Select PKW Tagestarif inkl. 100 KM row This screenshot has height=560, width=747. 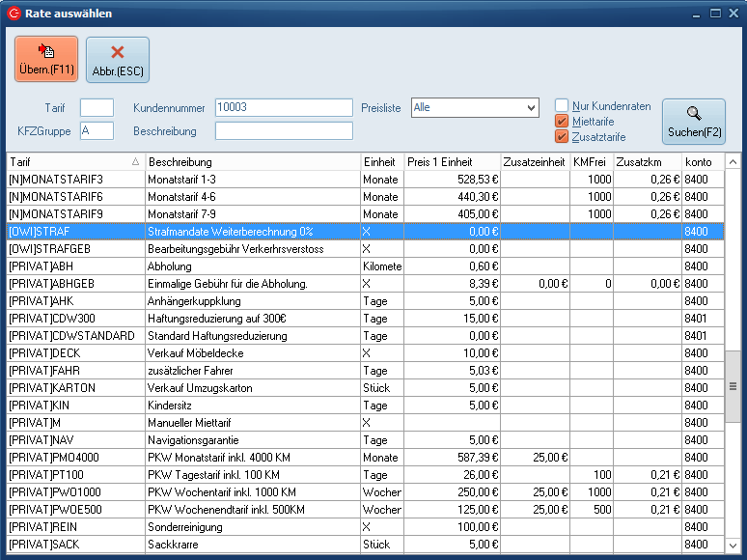tap(253, 475)
